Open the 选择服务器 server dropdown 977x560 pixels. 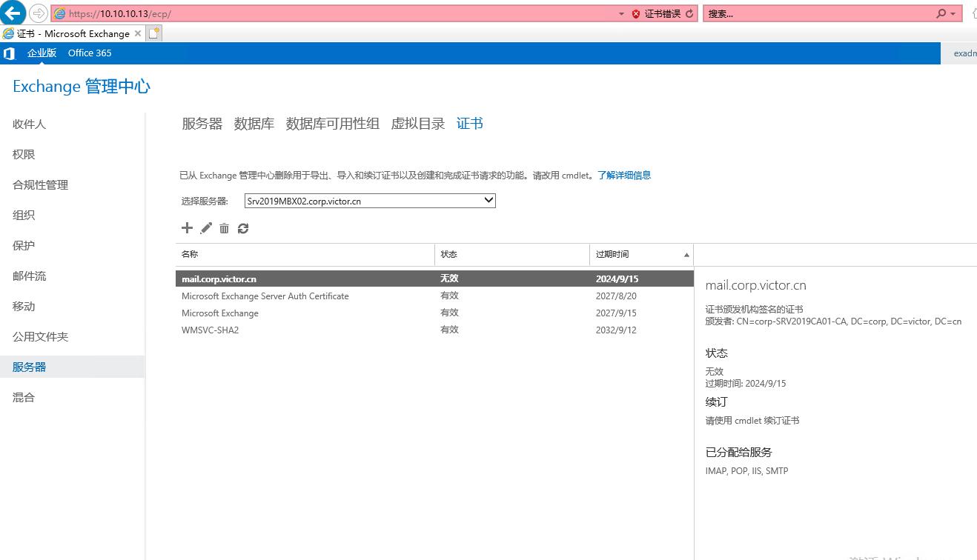point(487,200)
